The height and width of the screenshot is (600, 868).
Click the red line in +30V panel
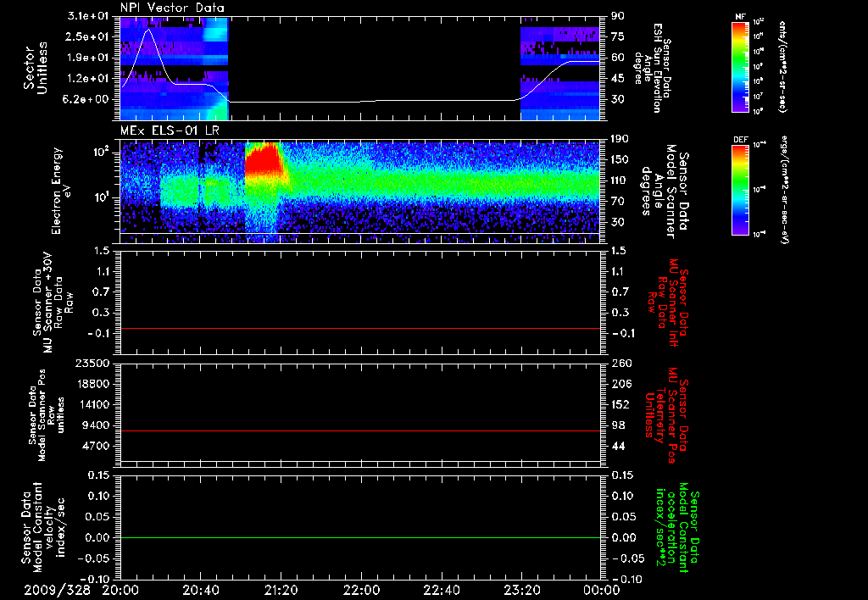pyautogui.click(x=360, y=329)
